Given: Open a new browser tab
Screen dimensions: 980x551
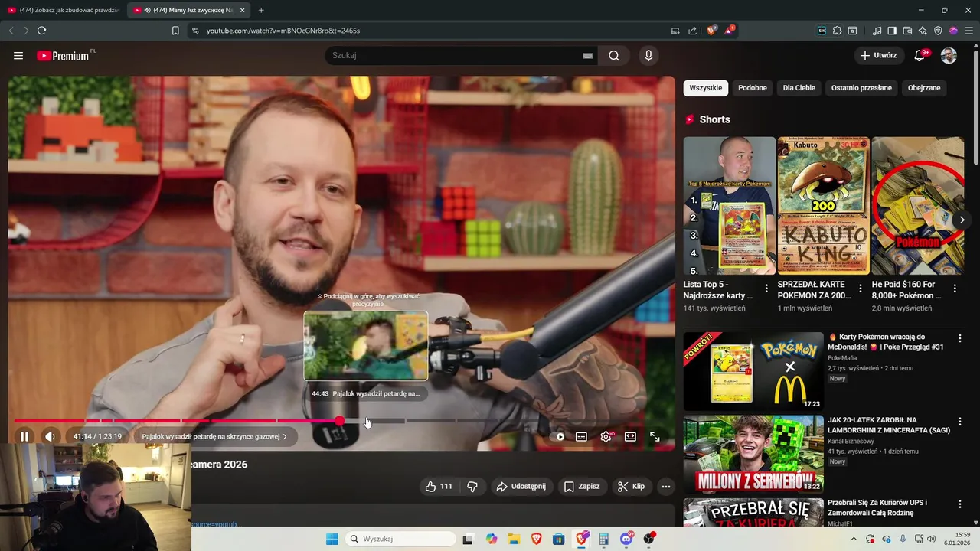Looking at the screenshot, I should (261, 10).
